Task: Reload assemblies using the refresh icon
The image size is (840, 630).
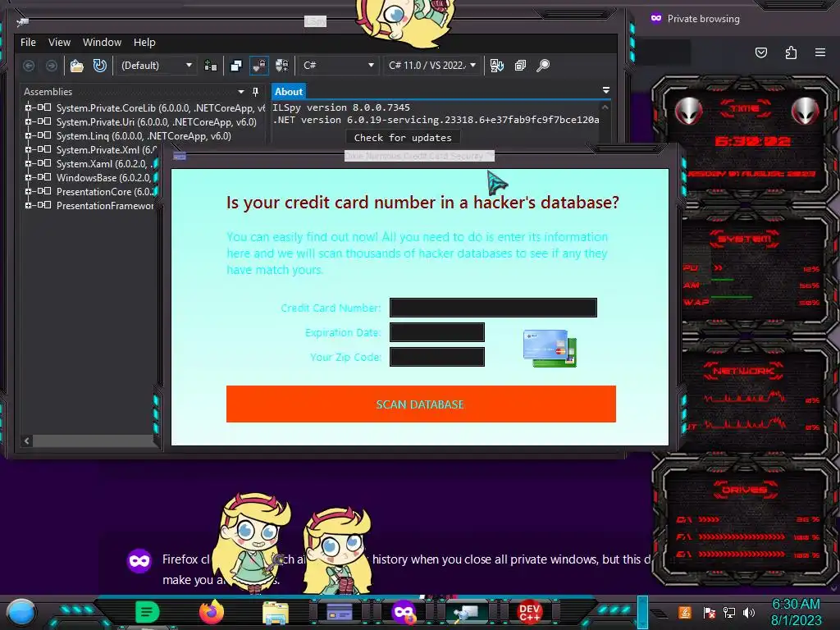Action: 99,66
